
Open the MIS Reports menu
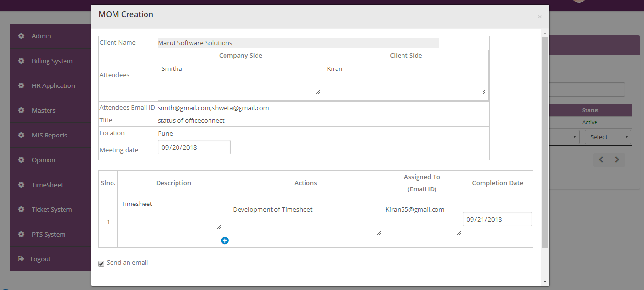click(x=49, y=135)
